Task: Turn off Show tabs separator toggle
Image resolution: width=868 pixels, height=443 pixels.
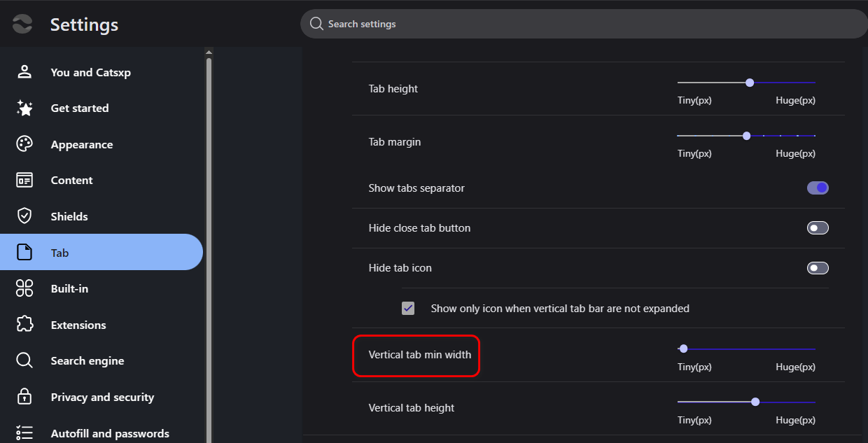Action: coord(818,188)
